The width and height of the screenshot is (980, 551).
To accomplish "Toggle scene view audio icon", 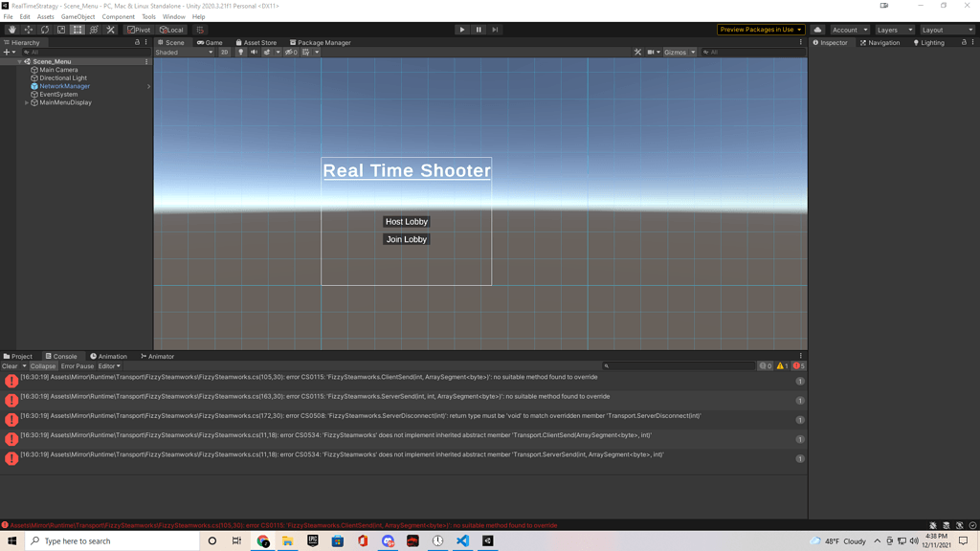I will tap(254, 52).
